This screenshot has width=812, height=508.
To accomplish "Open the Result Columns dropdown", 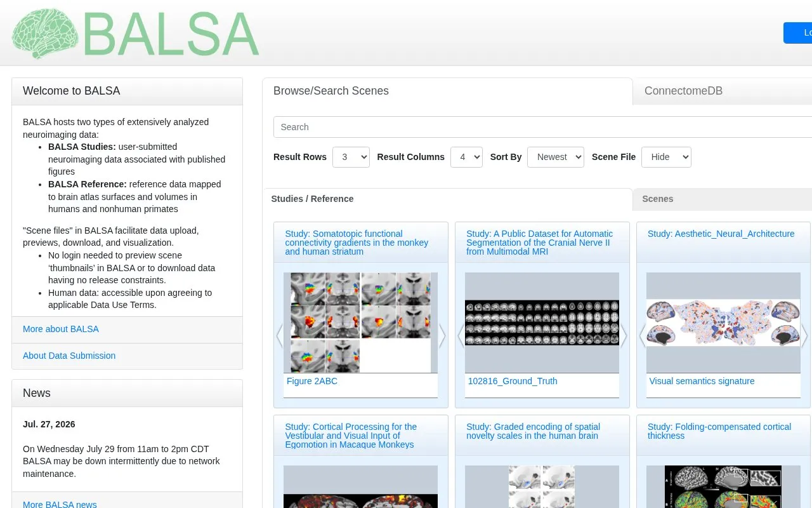I will coord(466,157).
